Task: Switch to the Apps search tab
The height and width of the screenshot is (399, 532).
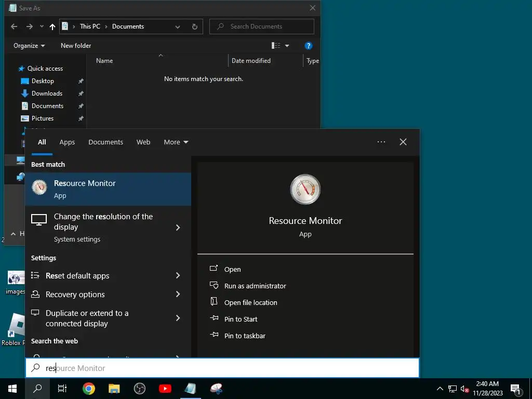Action: (67, 142)
